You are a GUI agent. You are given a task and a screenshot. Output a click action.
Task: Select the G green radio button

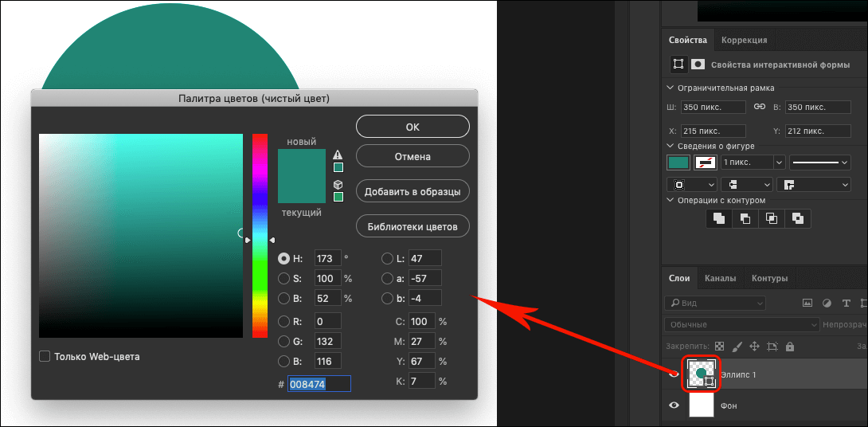point(284,341)
